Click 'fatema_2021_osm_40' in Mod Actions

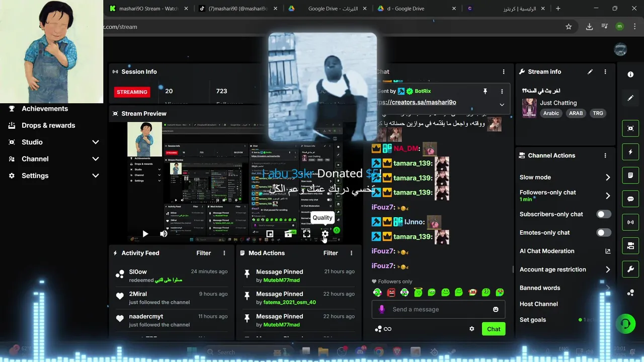[290, 302]
